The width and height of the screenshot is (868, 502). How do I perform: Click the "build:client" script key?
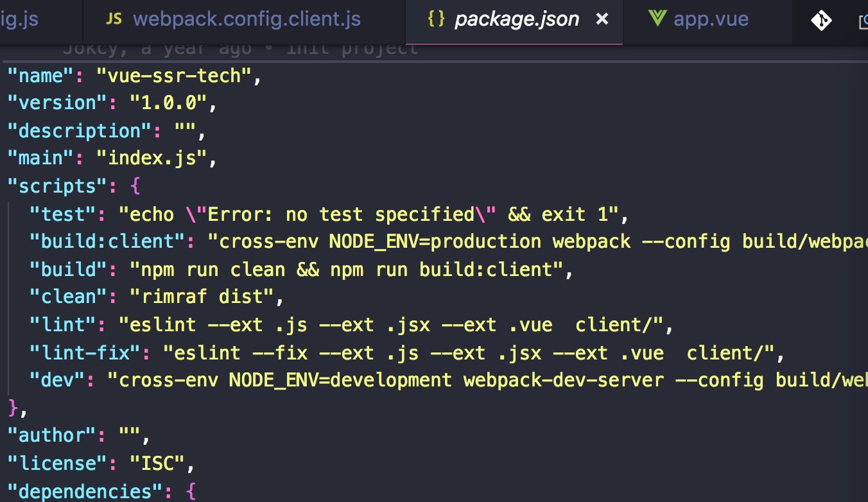[x=108, y=242]
